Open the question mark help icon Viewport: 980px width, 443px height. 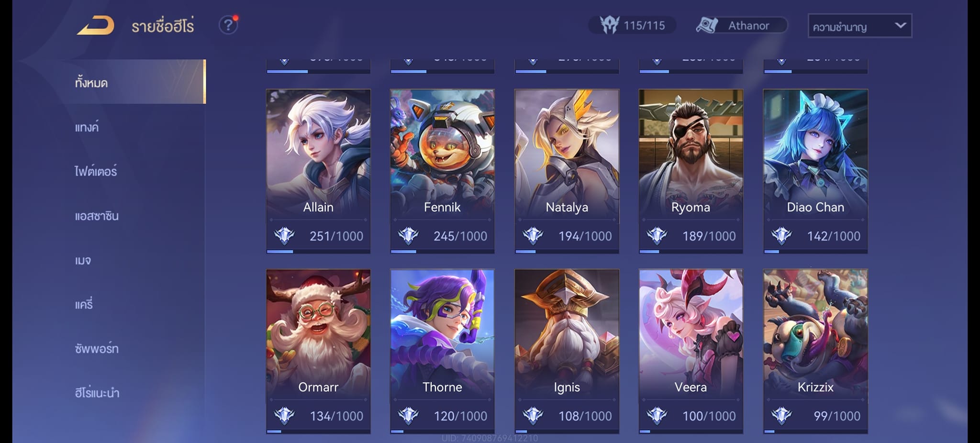point(229,25)
